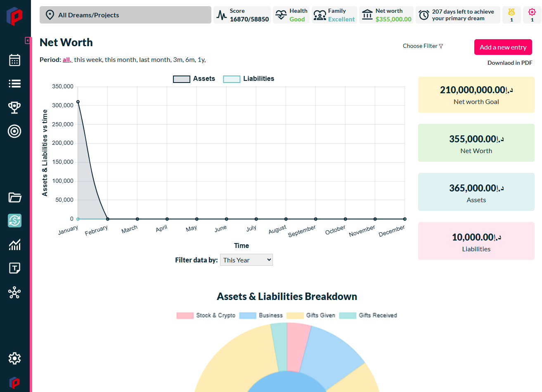
Task: Click the Family people icon
Action: [320, 16]
